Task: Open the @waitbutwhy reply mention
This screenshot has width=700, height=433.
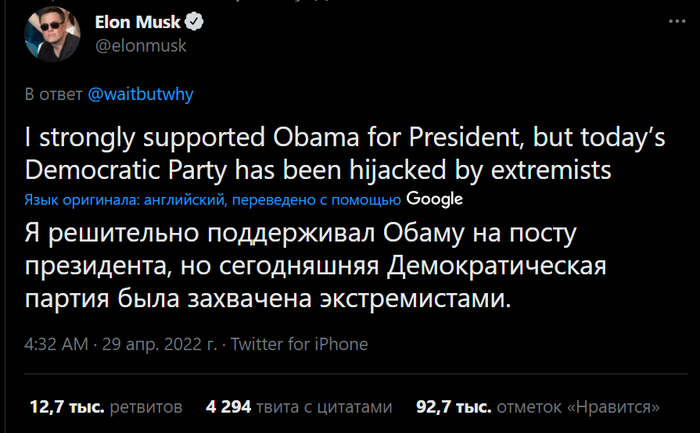Action: (140, 93)
